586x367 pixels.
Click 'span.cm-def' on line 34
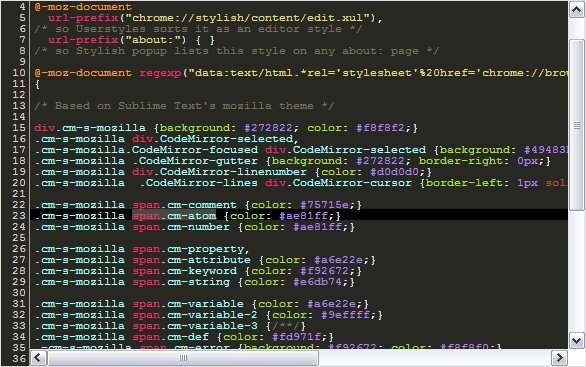170,337
